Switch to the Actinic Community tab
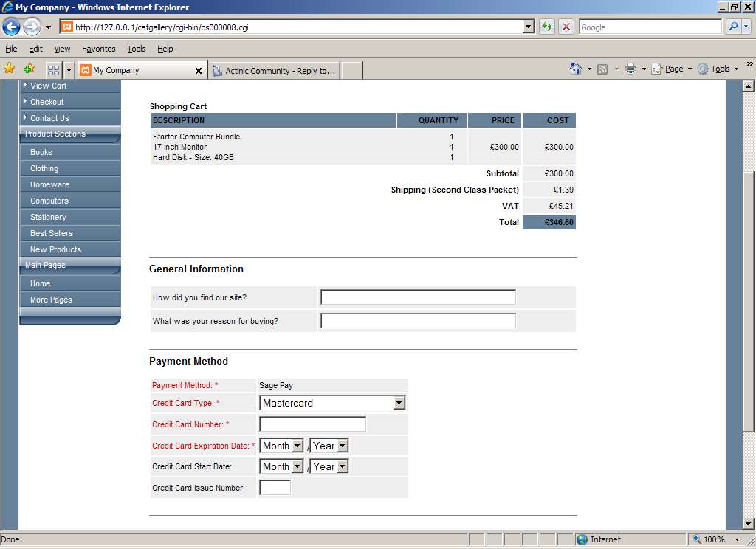756x549 pixels. click(x=275, y=71)
